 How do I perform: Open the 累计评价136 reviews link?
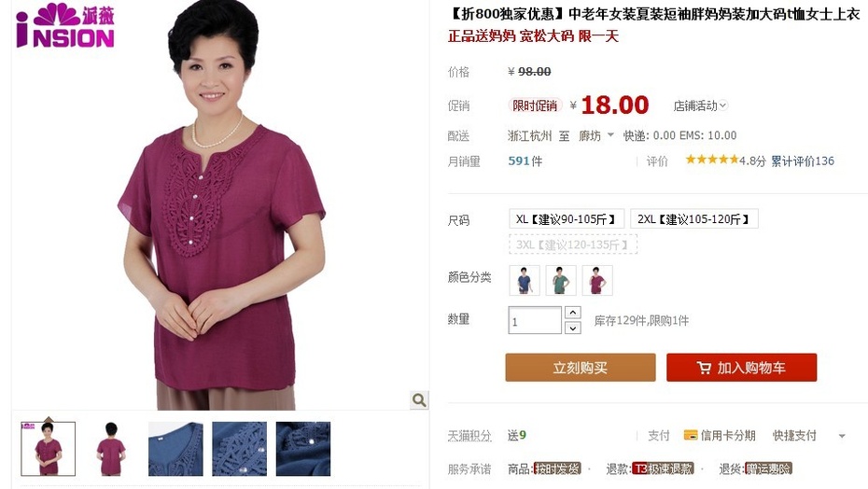tap(802, 161)
